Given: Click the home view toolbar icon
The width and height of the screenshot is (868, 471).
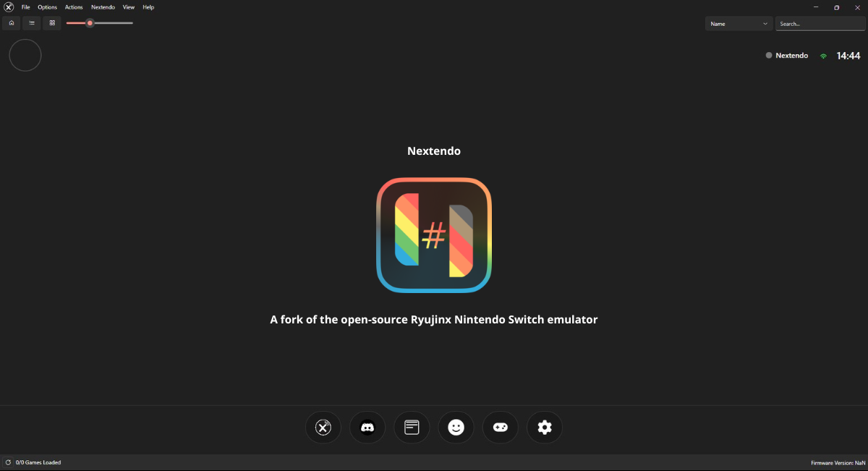Looking at the screenshot, I should 12,23.
